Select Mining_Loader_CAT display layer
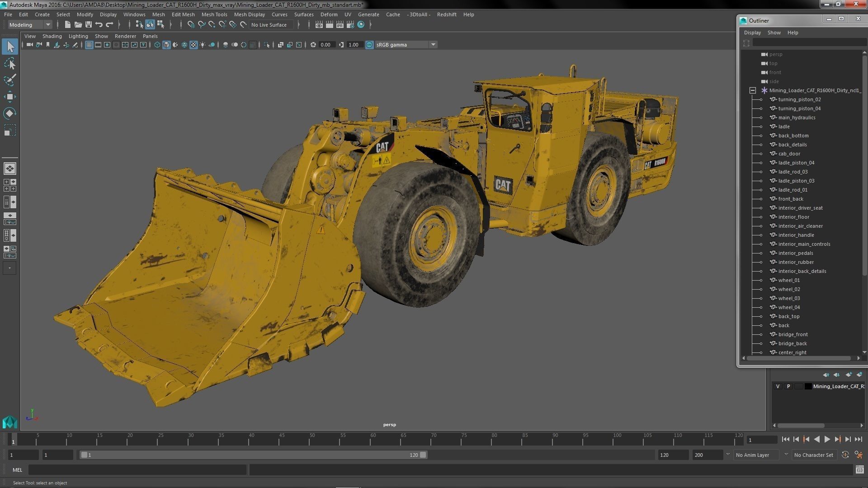The image size is (868, 488). [839, 386]
